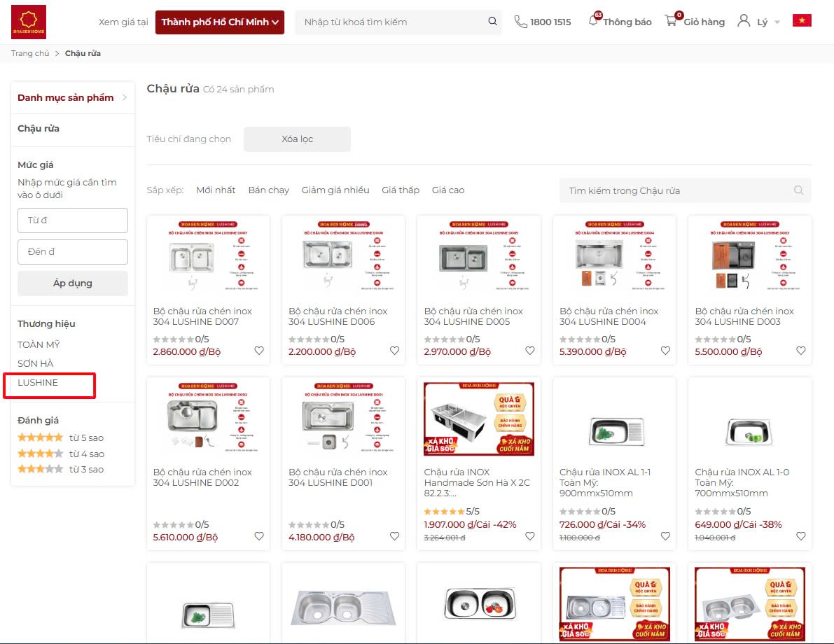
Task: Open Chậu rửa INOX Handmade Sơn Hà title
Action: coord(477,483)
